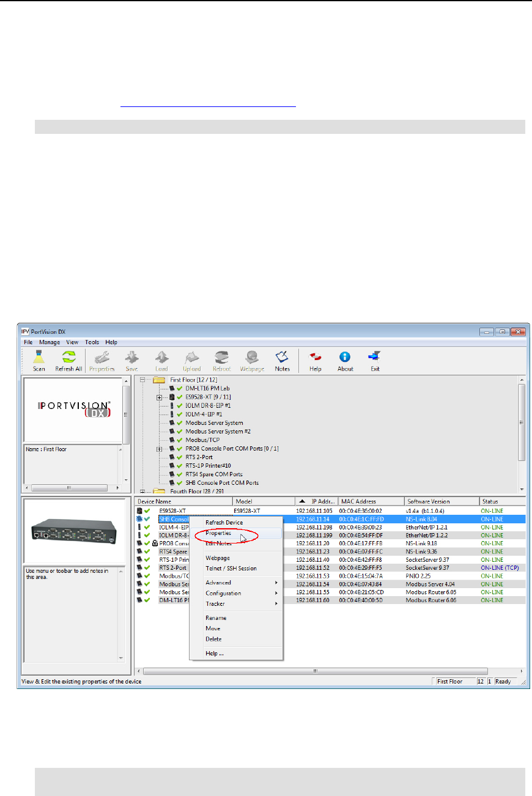Select RTS-1P Printer#10 tree item

208,466
